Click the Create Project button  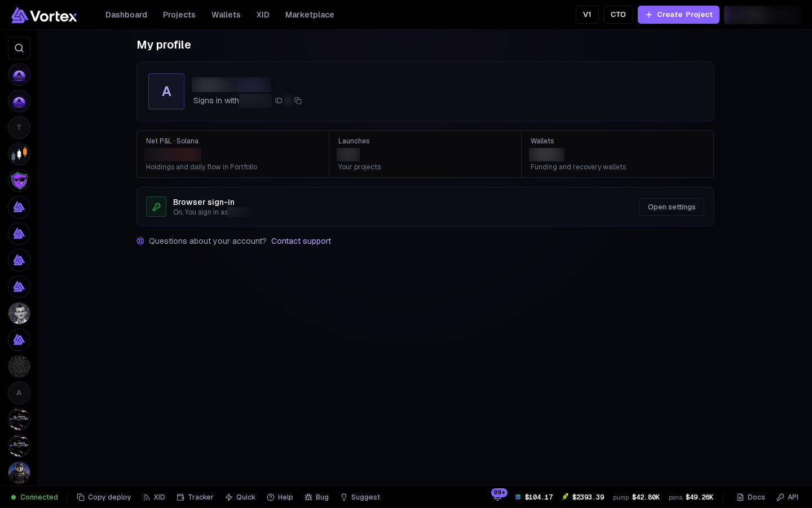(678, 15)
